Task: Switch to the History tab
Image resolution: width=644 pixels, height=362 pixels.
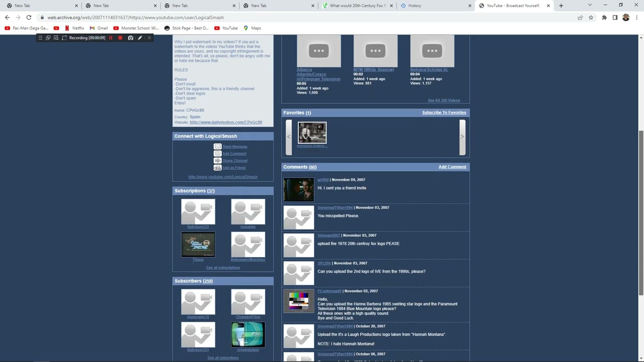Action: [436, 6]
